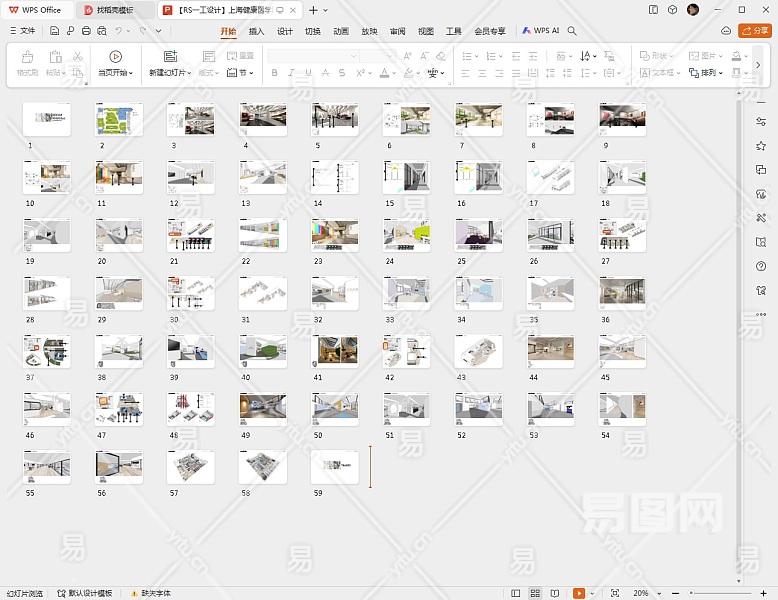Expand the 排列 arrange dropdown

711,73
